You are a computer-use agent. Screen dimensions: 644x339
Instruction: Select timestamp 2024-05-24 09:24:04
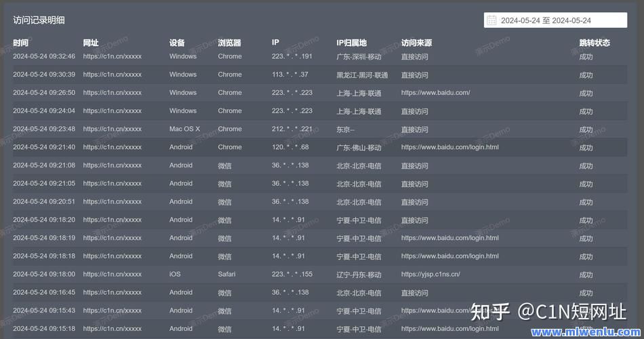44,111
